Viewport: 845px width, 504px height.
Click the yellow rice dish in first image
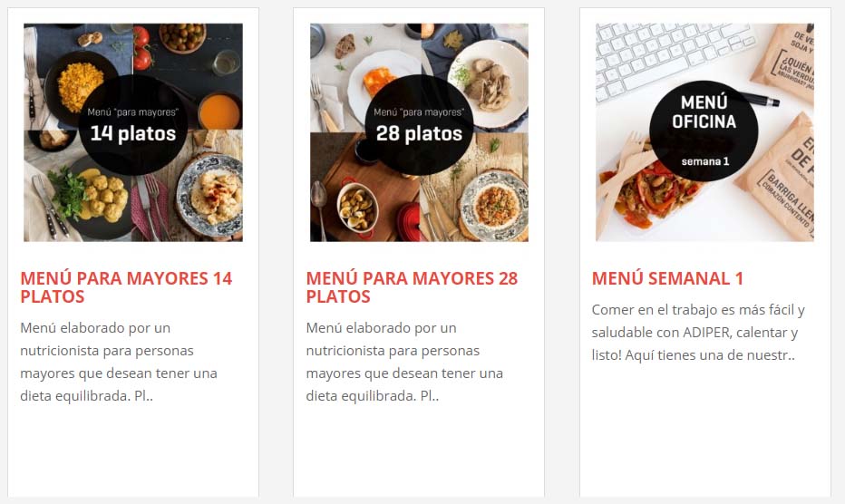click(x=79, y=87)
